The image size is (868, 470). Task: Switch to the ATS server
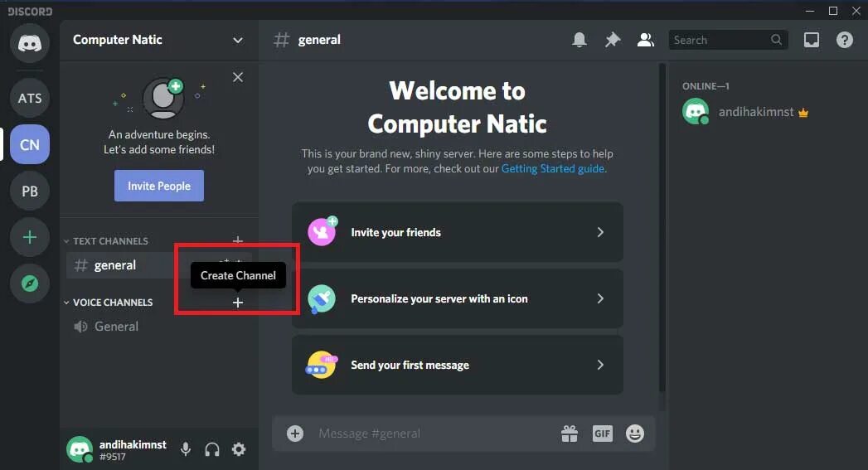pos(30,98)
